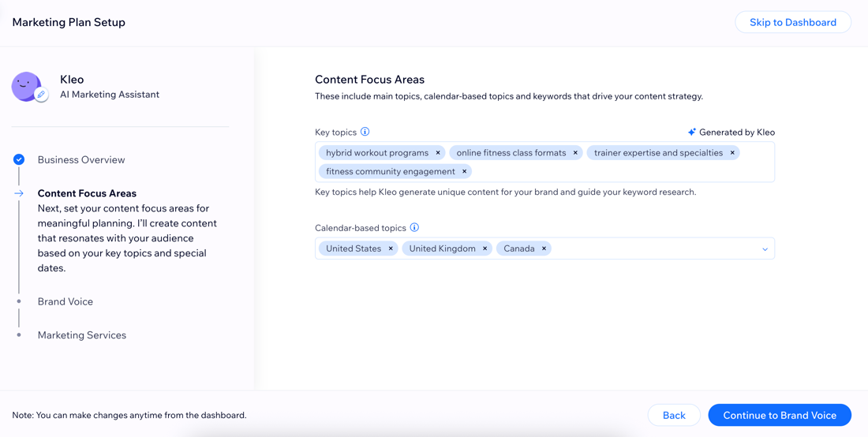Click the Skip to Dashboard button
The image size is (868, 437).
pyautogui.click(x=793, y=23)
